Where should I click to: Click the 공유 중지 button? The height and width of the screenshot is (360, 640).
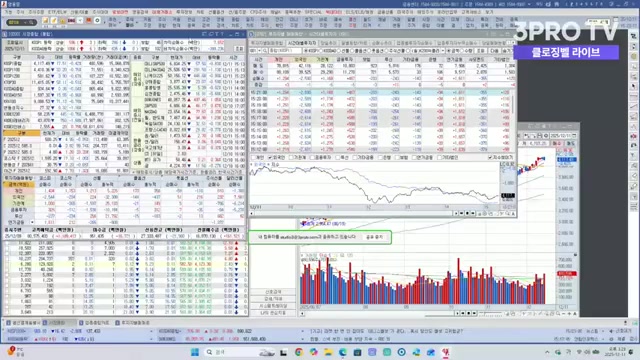[x=374, y=237]
